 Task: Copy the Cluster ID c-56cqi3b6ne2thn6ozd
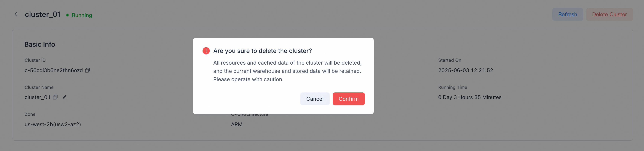pyautogui.click(x=87, y=70)
